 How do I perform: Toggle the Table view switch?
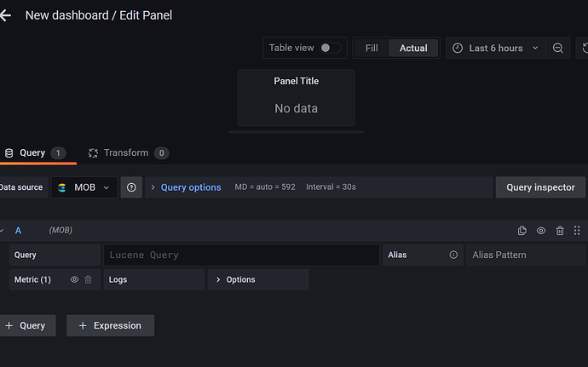click(330, 48)
